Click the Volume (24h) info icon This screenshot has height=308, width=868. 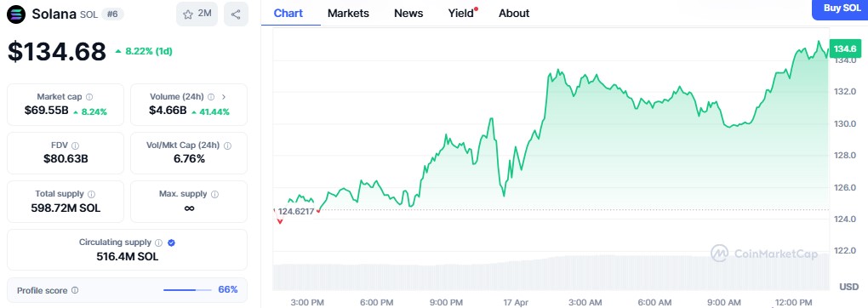pos(210,97)
